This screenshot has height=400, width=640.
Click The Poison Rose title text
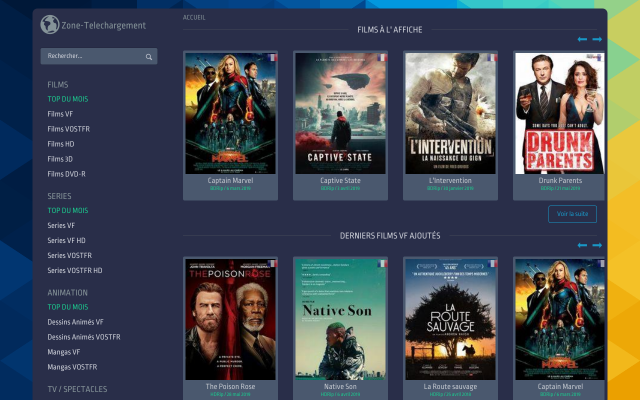[230, 386]
